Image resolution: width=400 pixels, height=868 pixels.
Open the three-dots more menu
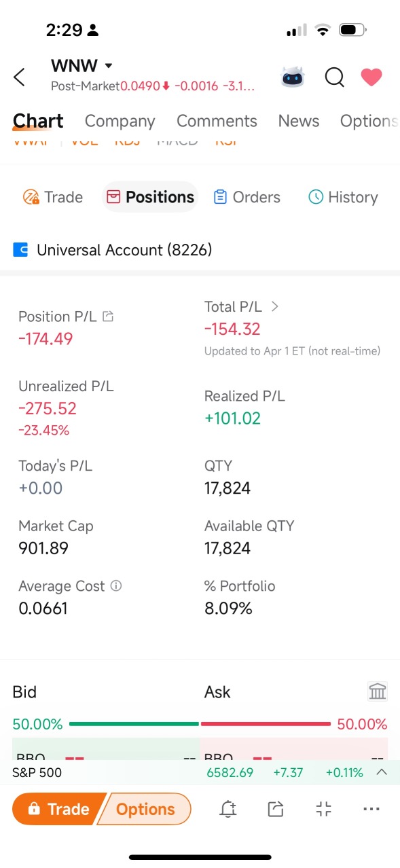371,809
